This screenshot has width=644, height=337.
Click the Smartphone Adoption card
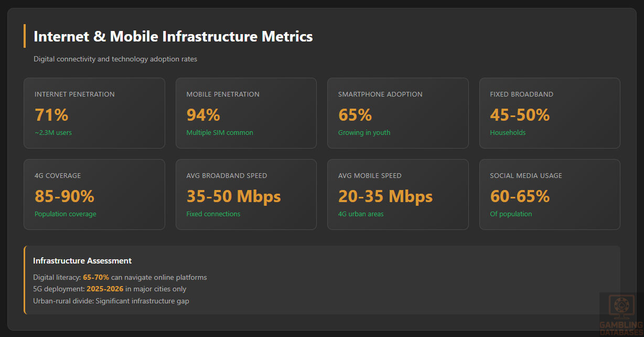398,113
